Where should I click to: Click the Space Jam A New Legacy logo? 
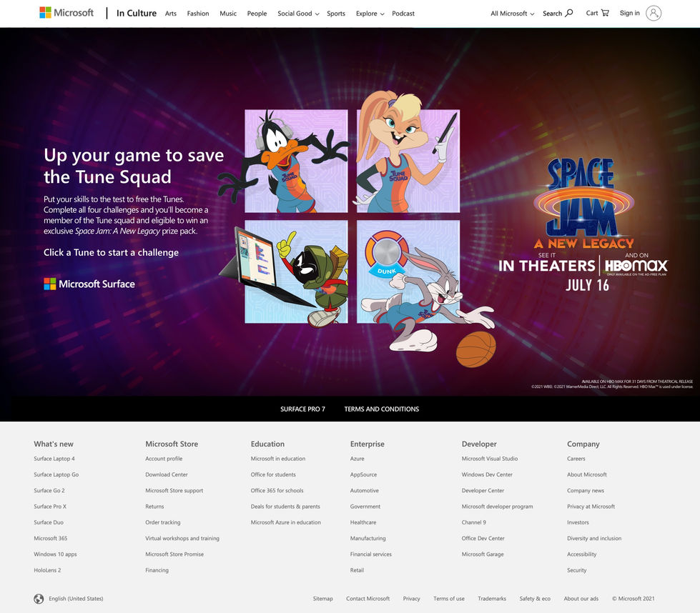(x=583, y=203)
